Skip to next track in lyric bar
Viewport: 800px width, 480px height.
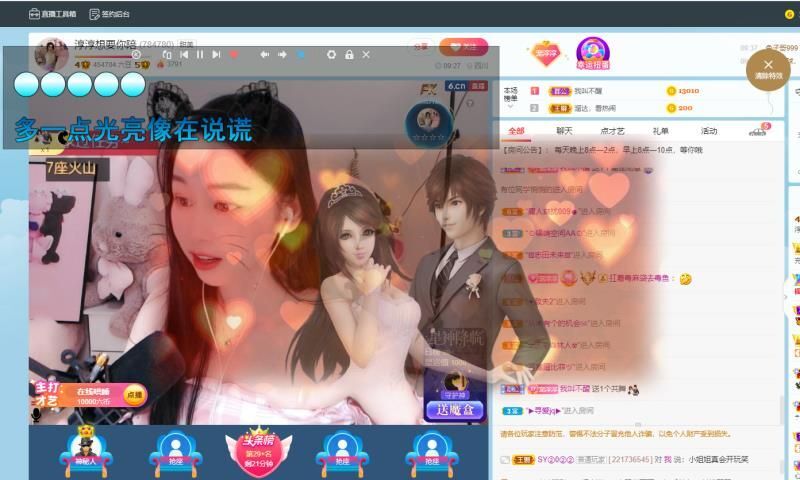pyautogui.click(x=216, y=55)
